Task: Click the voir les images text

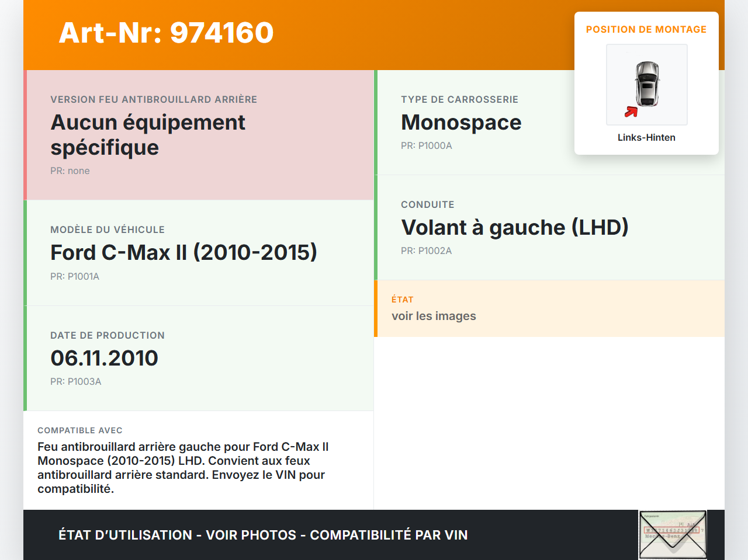Action: click(434, 316)
